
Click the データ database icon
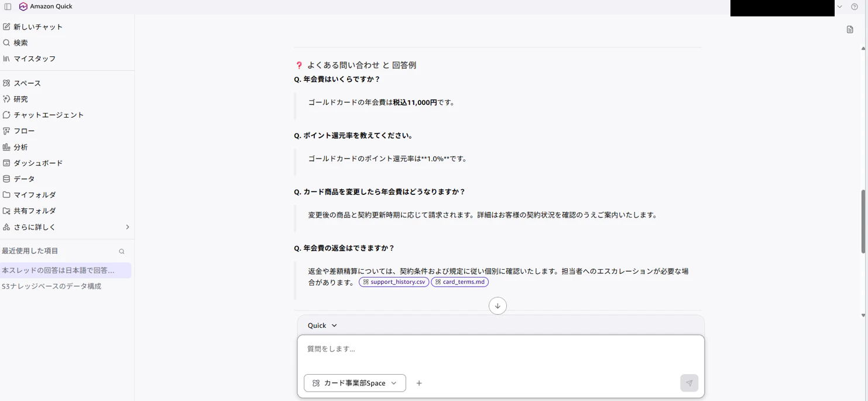tap(6, 179)
